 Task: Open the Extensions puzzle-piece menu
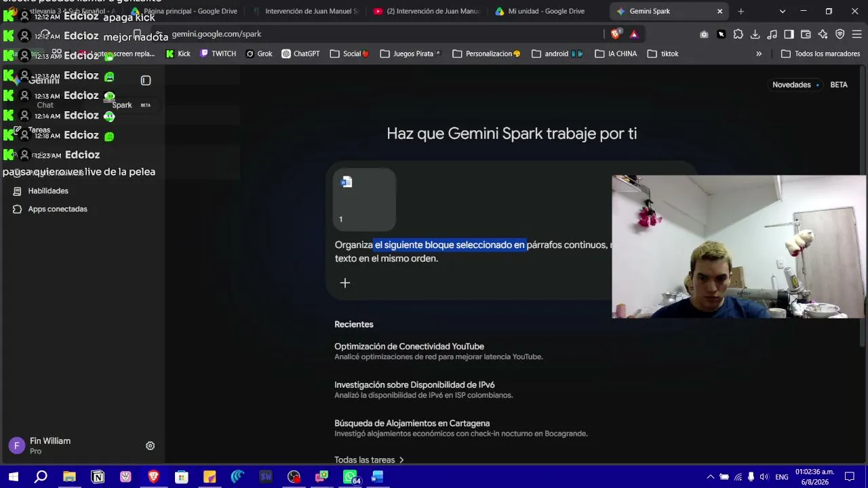click(x=738, y=35)
